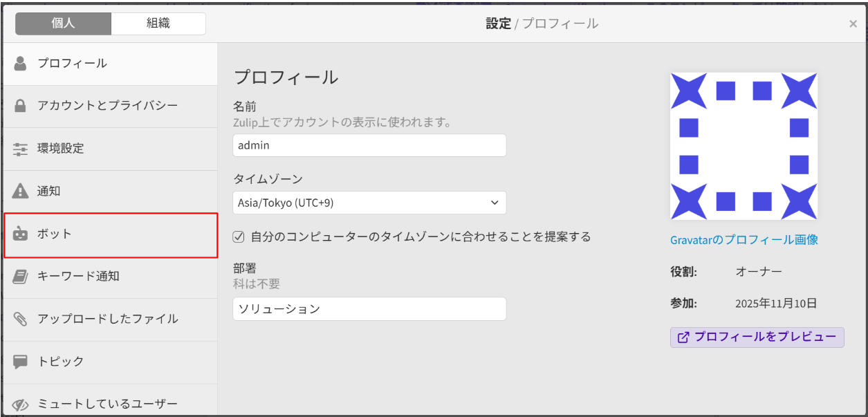868x417 pixels.
Task: Click the speech bubble icon for トピック
Action: coord(21,362)
